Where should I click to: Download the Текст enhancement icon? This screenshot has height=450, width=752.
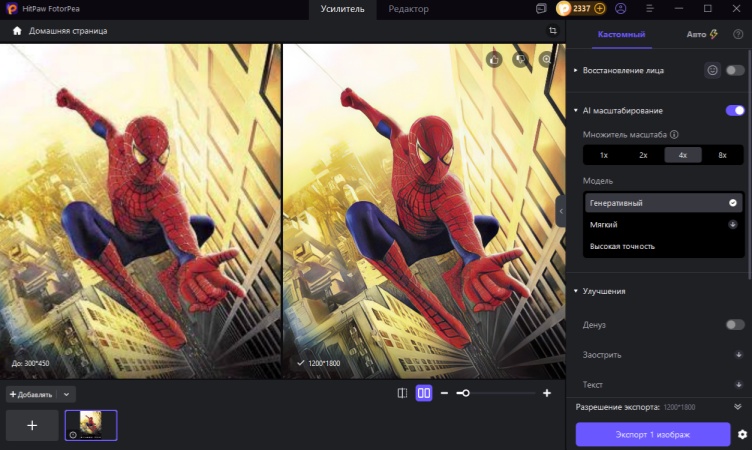click(739, 385)
